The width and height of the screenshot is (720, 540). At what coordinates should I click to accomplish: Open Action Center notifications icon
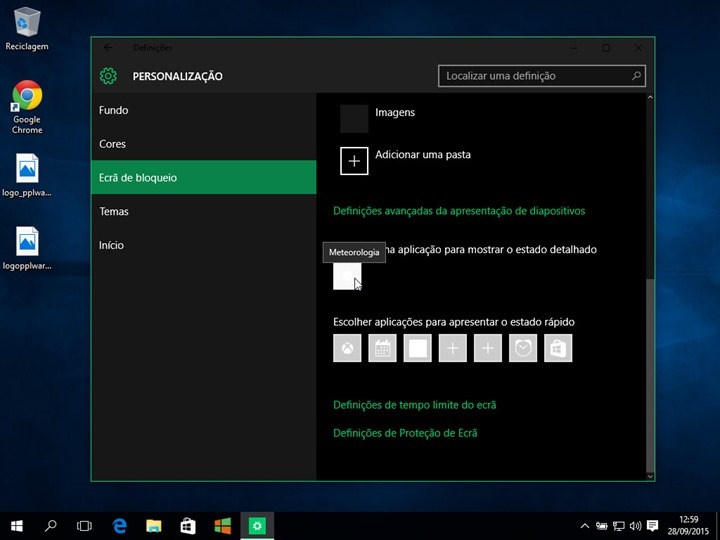click(652, 526)
